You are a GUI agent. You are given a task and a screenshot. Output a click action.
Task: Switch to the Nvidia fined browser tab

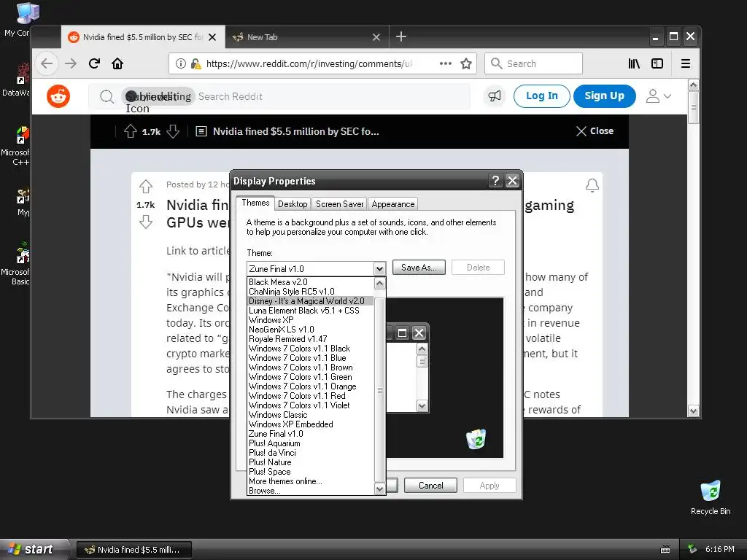[x=143, y=37]
